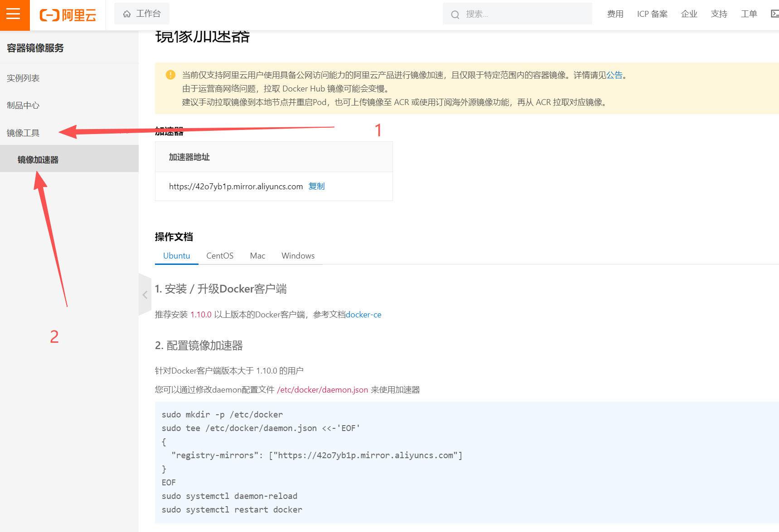Click the 操作文档 heading

point(174,237)
